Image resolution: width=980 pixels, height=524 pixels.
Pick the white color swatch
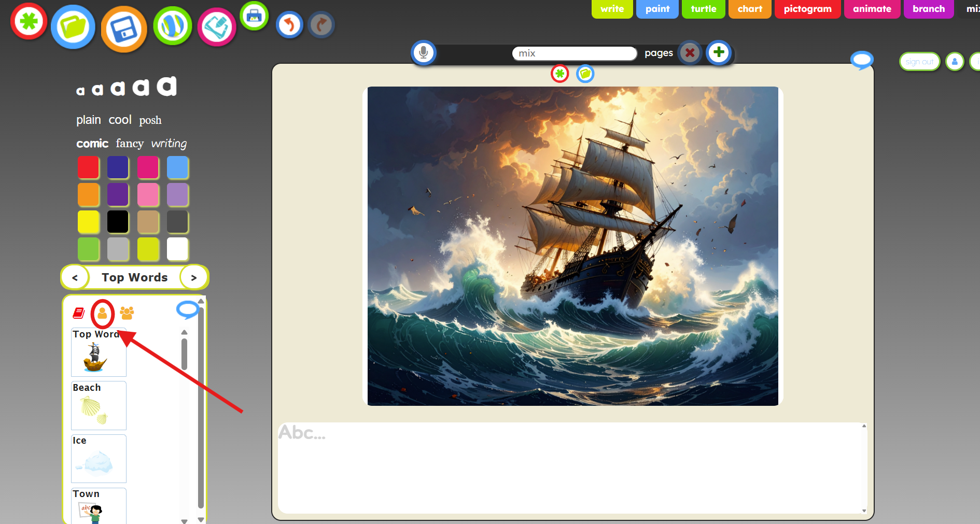pos(177,249)
